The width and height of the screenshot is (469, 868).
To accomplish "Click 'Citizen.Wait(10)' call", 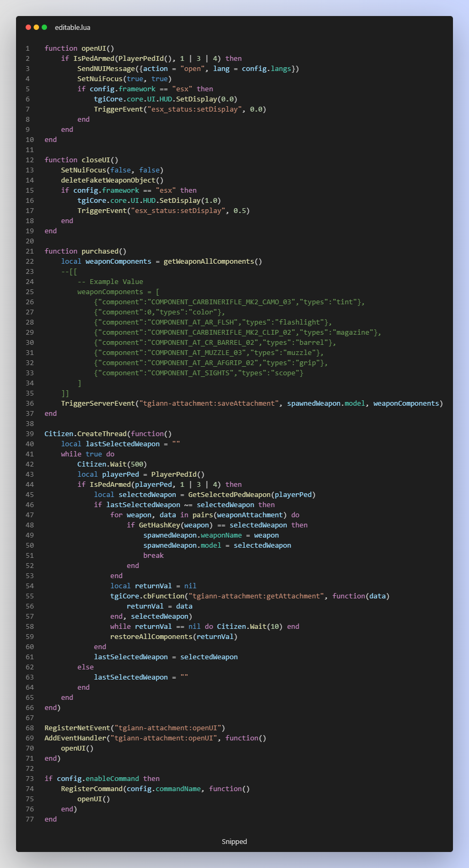I will [250, 627].
